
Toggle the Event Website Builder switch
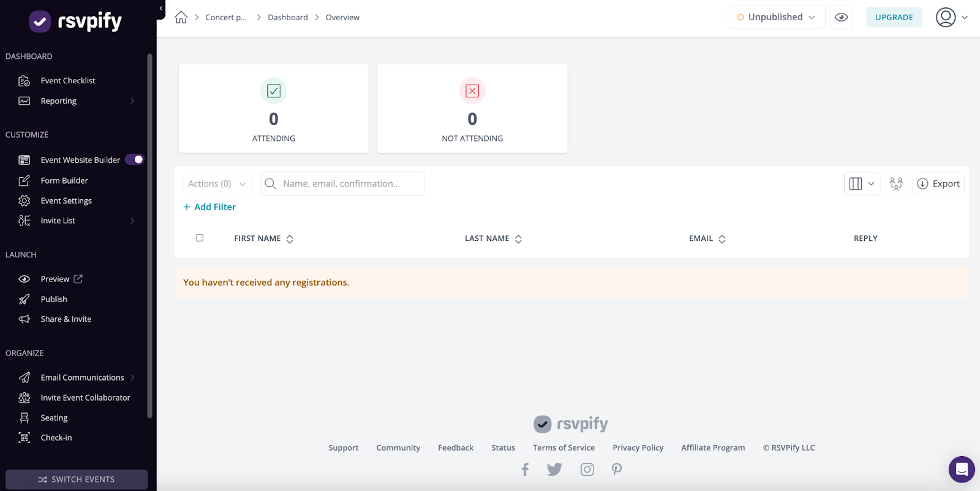(x=135, y=160)
